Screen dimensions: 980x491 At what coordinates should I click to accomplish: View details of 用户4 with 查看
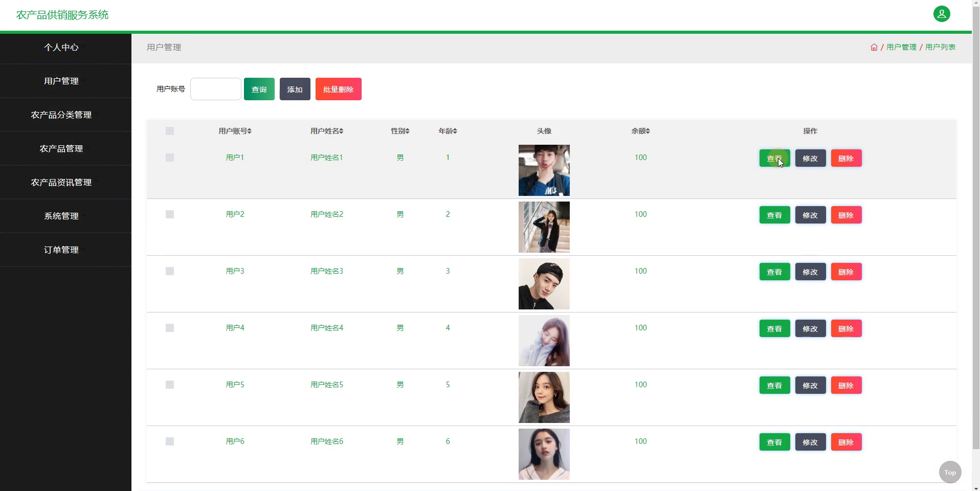pos(774,328)
